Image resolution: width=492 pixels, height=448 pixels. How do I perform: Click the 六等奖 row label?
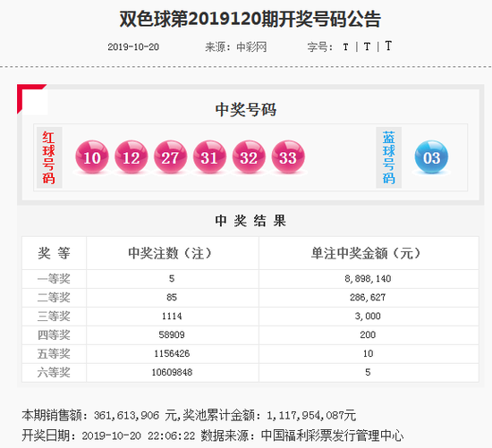click(x=54, y=373)
